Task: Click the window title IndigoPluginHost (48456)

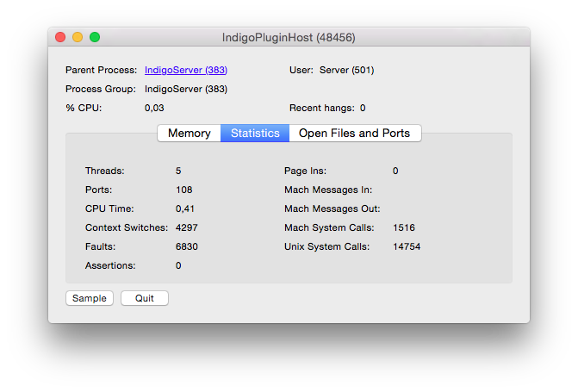Action: click(289, 38)
